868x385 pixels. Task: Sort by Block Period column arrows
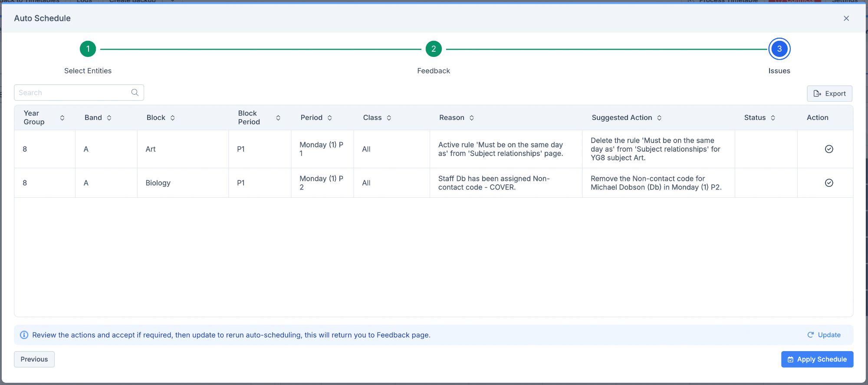coord(278,118)
